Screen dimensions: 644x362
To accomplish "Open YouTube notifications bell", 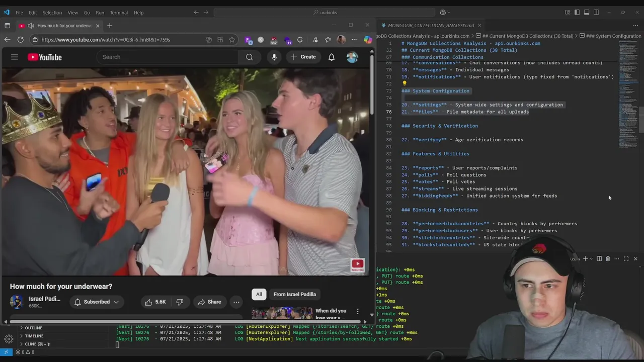I will pyautogui.click(x=332, y=57).
